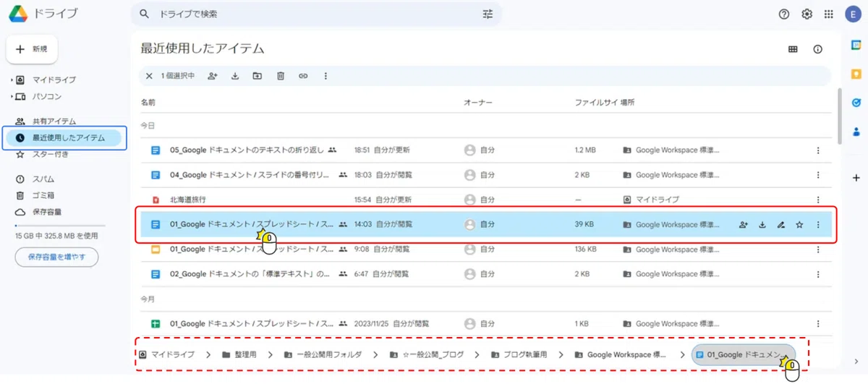Click get link icon in selection toolbar

(x=303, y=76)
